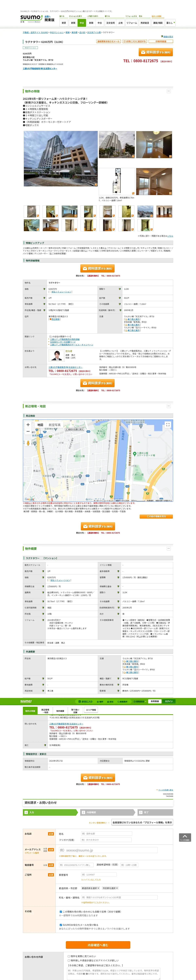Click 資料請求する(無料) below the 物件詳細情報 heading
196x980 pixels.
pos(98,269)
